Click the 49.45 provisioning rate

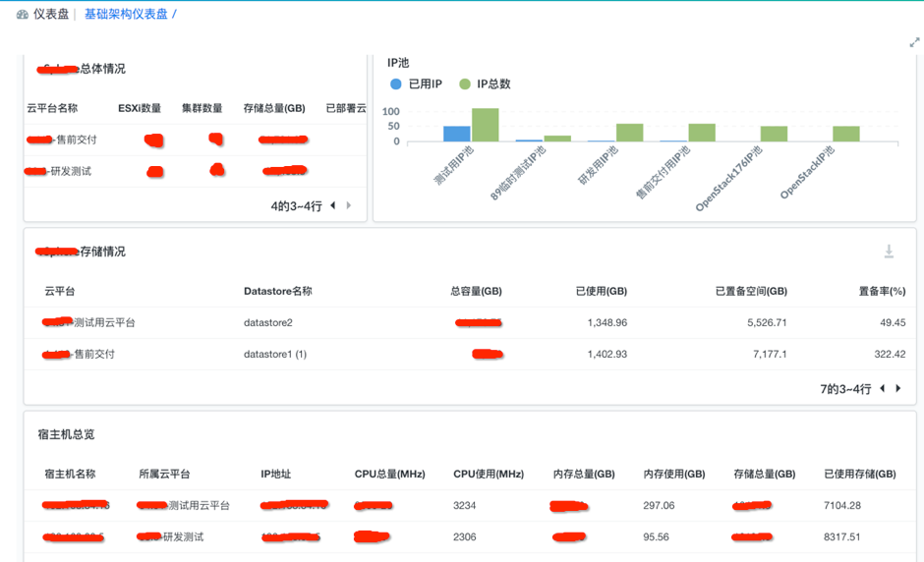pyautogui.click(x=893, y=323)
